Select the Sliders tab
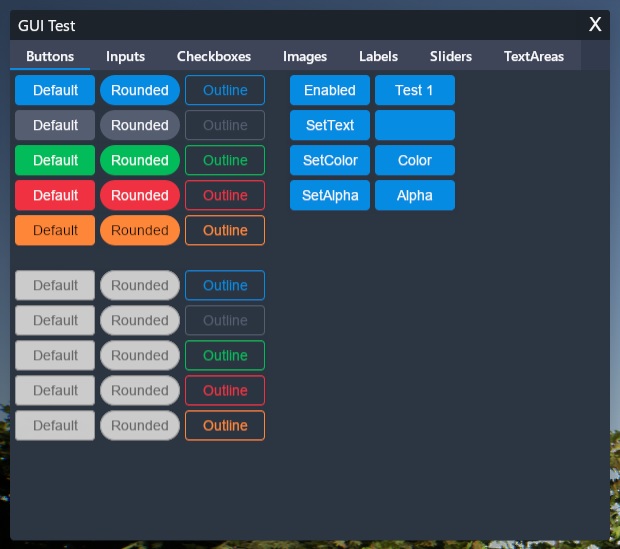 450,56
